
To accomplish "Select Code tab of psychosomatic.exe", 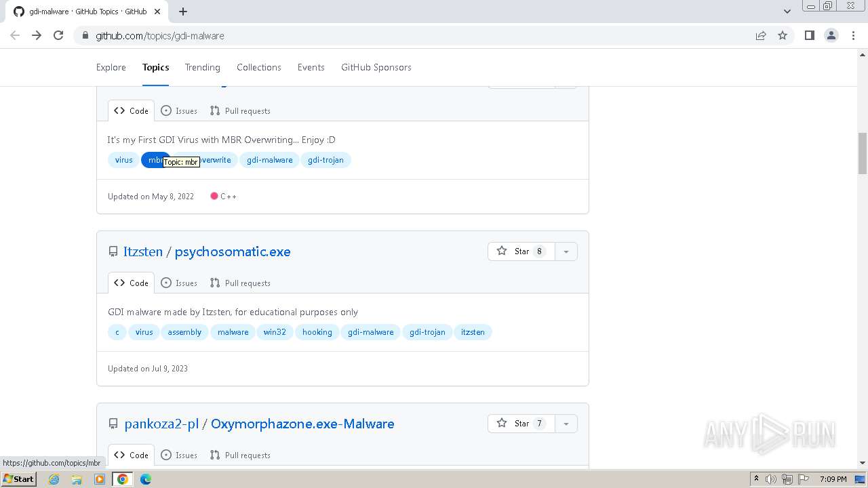I will [131, 283].
